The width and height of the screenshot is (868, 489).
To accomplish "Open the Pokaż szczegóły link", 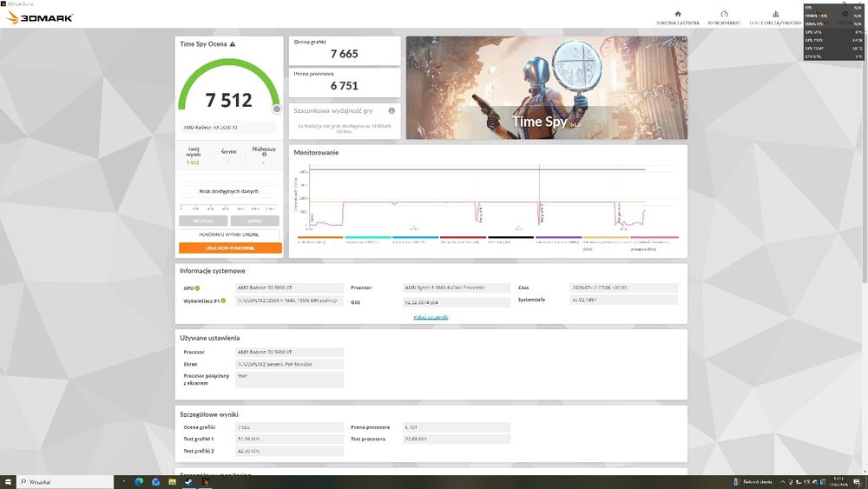I will [x=431, y=317].
